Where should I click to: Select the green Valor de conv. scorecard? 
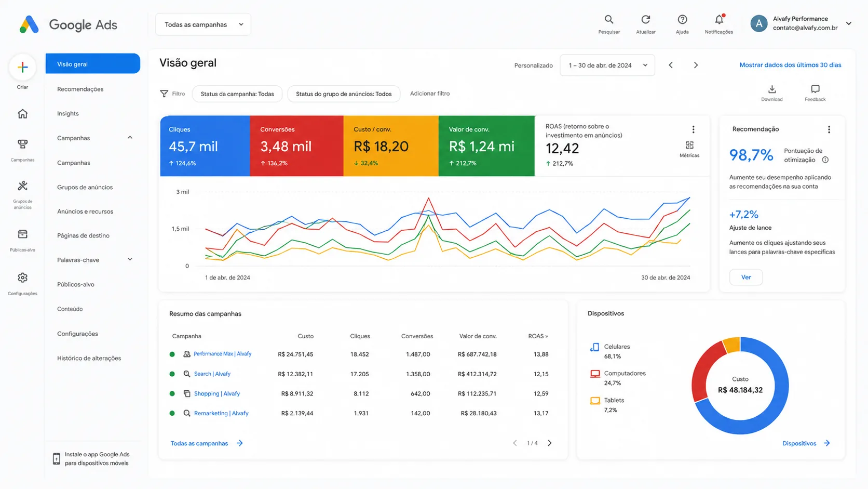tap(486, 146)
